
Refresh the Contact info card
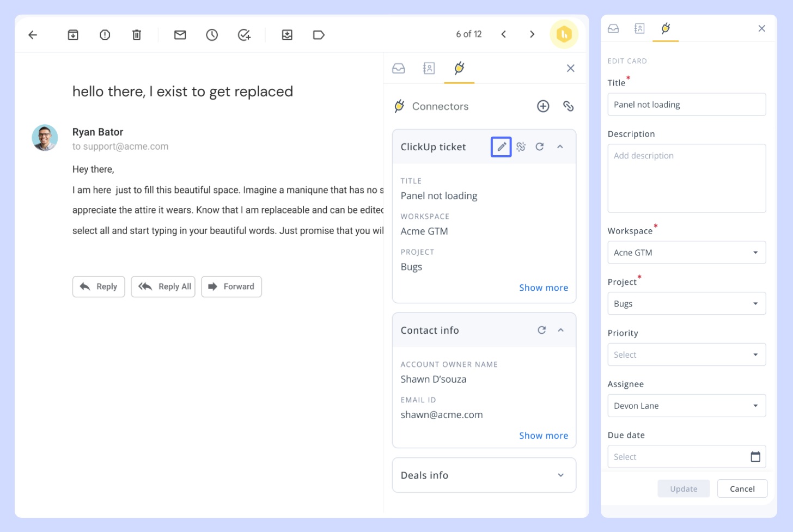click(541, 330)
